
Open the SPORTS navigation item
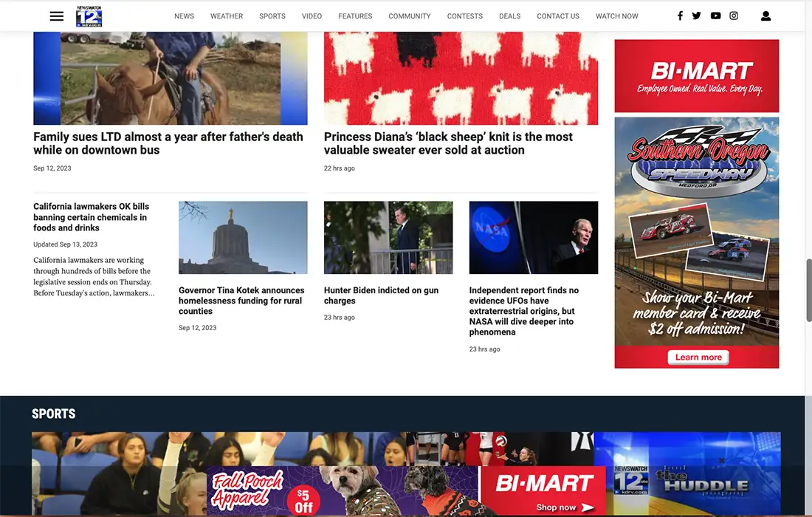click(272, 16)
